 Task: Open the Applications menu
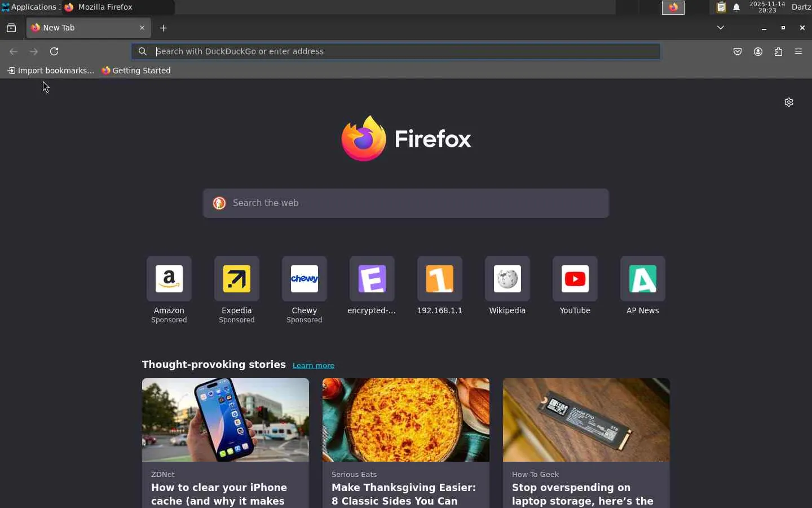click(29, 7)
